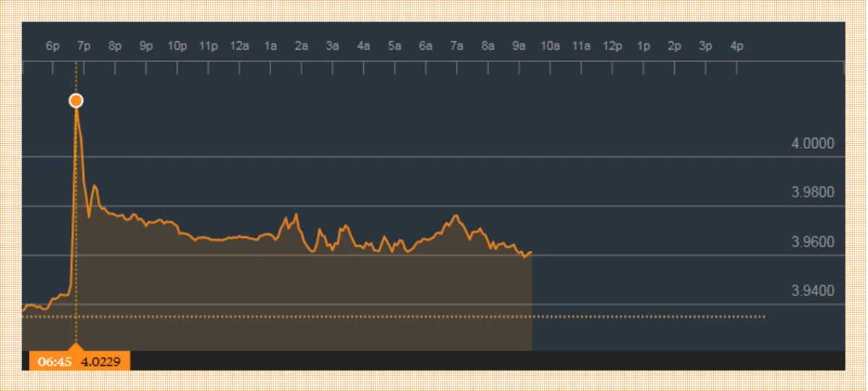Click the 4.0000 price axis label
This screenshot has width=868, height=391.
click(813, 144)
